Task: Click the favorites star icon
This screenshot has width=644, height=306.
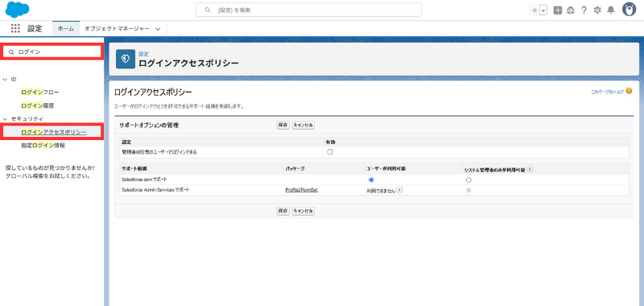Action: coord(535,10)
